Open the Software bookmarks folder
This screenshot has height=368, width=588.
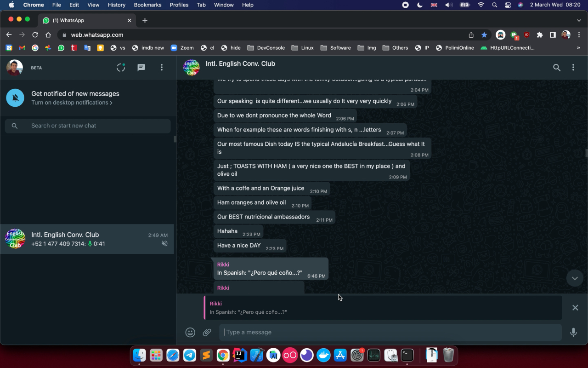point(335,48)
